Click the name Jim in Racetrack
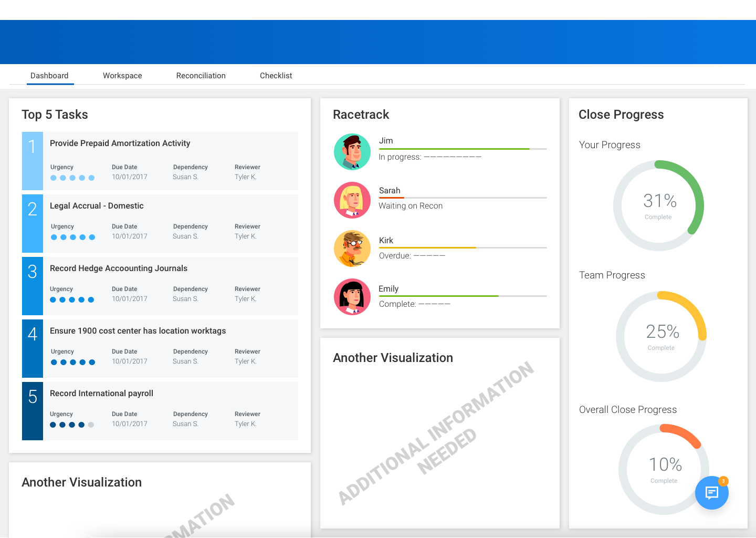The image size is (756, 538). 386,141
